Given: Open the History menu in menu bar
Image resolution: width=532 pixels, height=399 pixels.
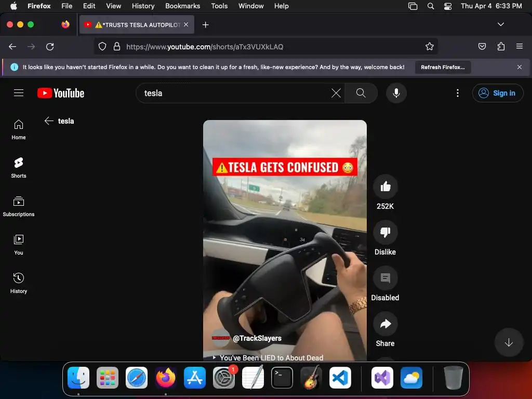Looking at the screenshot, I should 143,6.
